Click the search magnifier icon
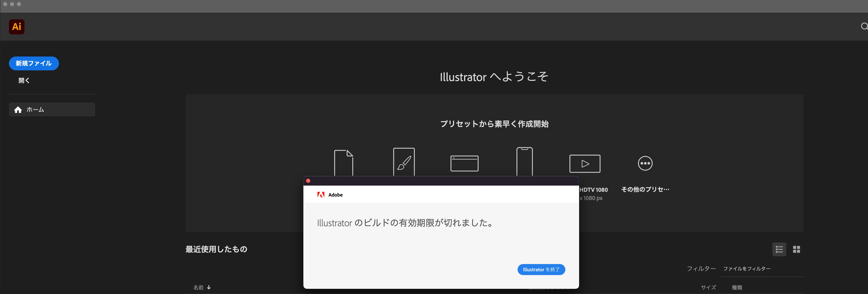This screenshot has width=868, height=294. pos(864,26)
